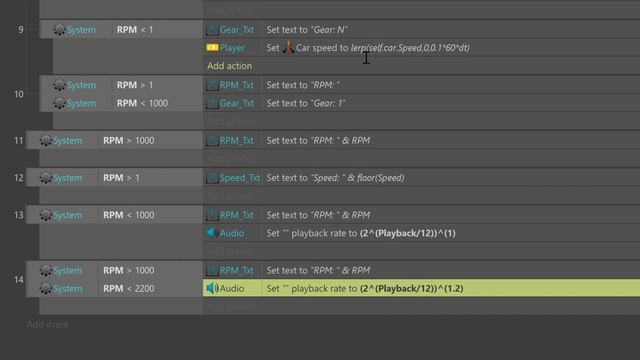Viewport: 640px width, 360px height.
Task: Click event number 14 in margin
Action: [x=19, y=280]
